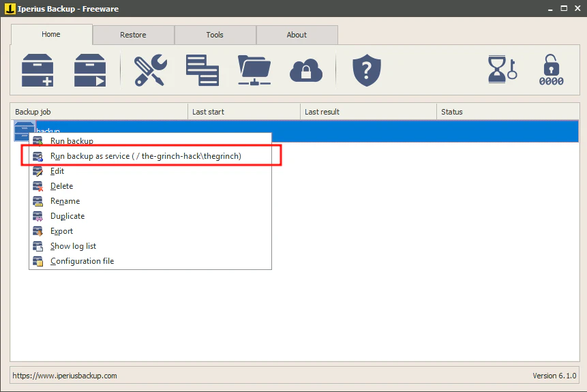Click the Version 6.1.0 status text
Screen dimensions: 587x392
[554, 376]
